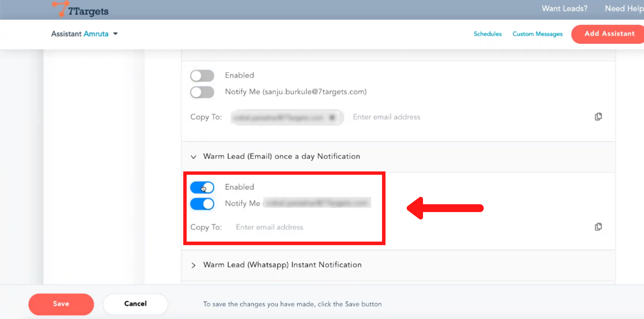Screen dimensions: 644x319
Task: Cancel the changes
Action: coord(135,304)
